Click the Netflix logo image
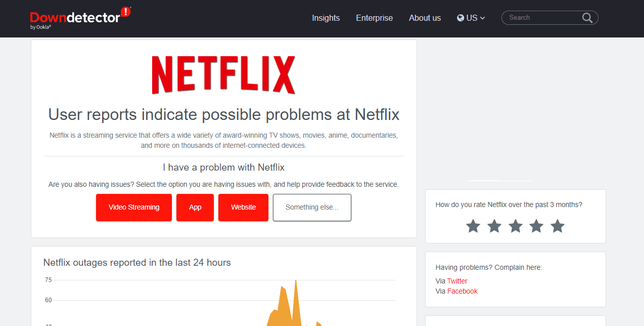Image resolution: width=644 pixels, height=326 pixels. (223, 75)
